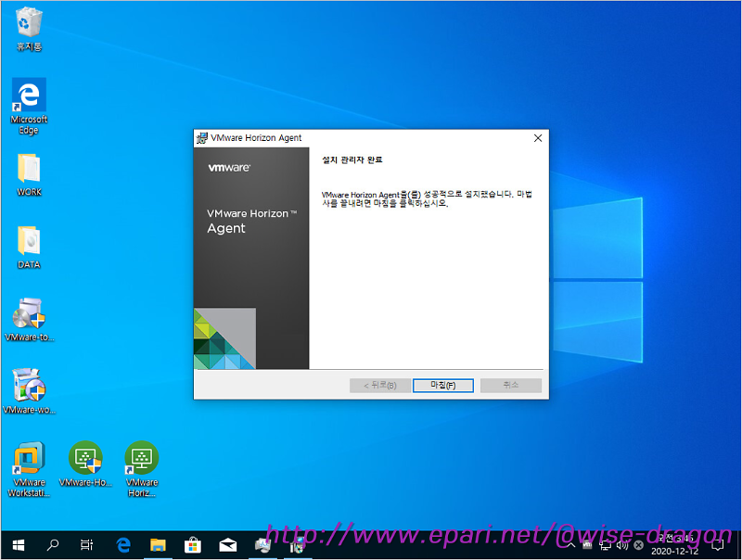Click the installer icon in dialog title bar

pos(202,138)
